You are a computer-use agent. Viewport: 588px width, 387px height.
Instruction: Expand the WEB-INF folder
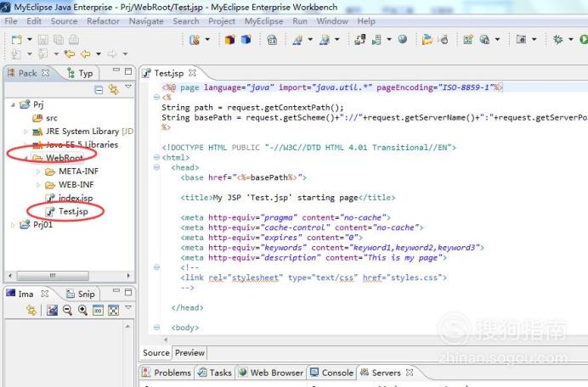tap(38, 185)
